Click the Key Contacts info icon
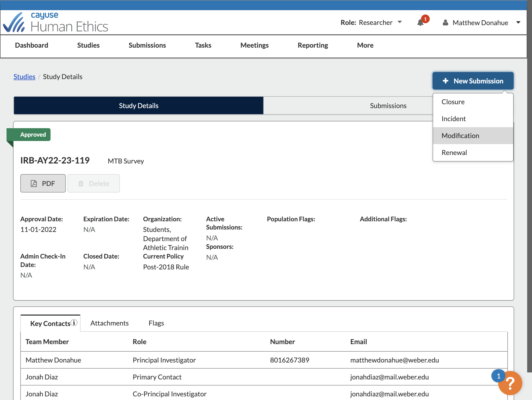 (x=74, y=323)
